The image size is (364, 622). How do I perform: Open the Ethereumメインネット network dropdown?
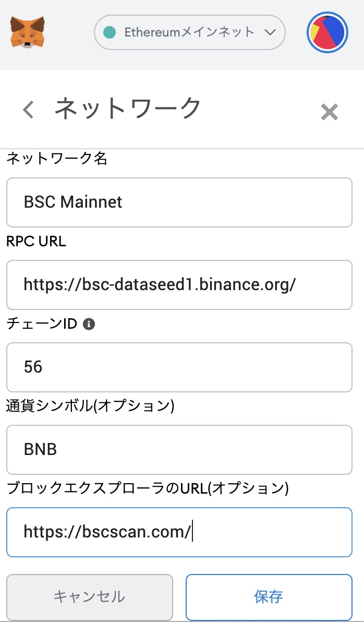(189, 32)
